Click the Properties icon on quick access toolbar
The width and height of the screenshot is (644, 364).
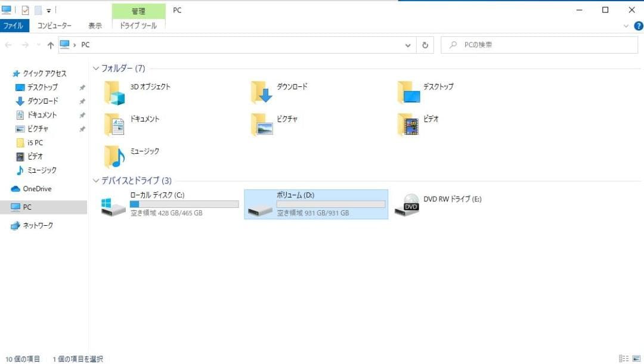click(24, 10)
